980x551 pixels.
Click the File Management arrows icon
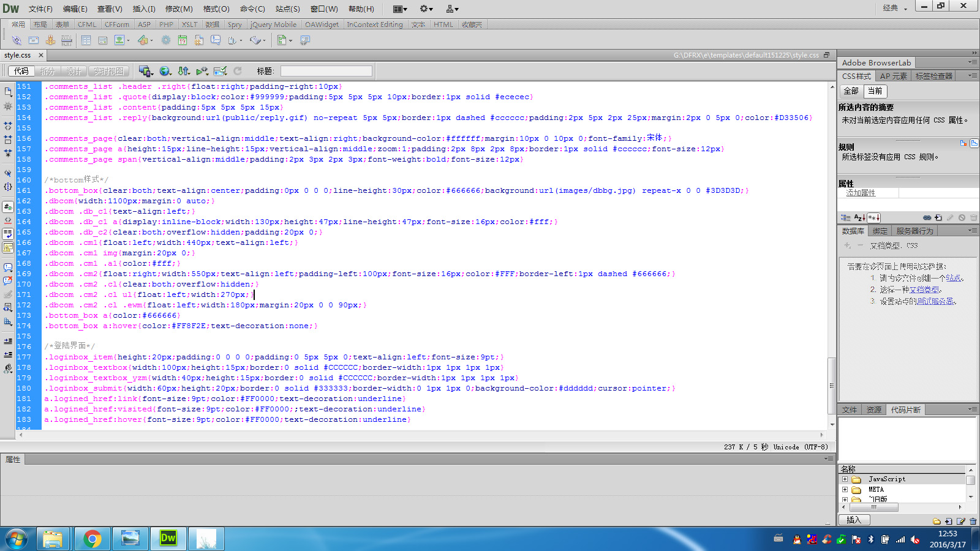point(183,71)
